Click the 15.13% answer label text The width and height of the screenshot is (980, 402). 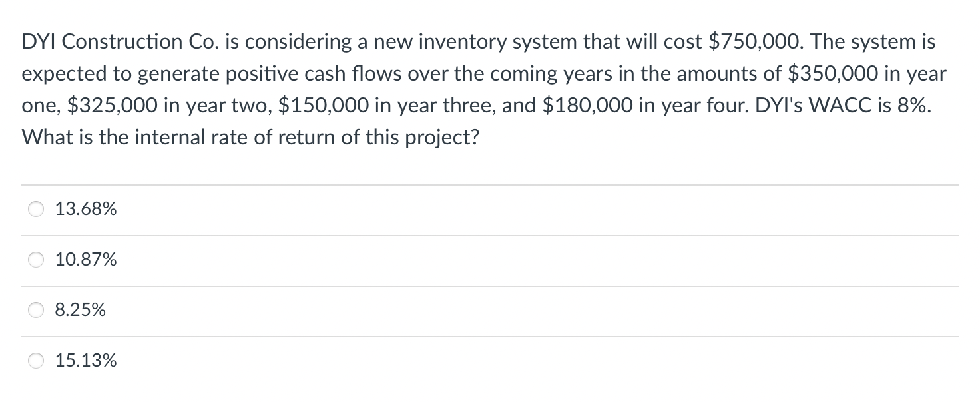(x=85, y=361)
